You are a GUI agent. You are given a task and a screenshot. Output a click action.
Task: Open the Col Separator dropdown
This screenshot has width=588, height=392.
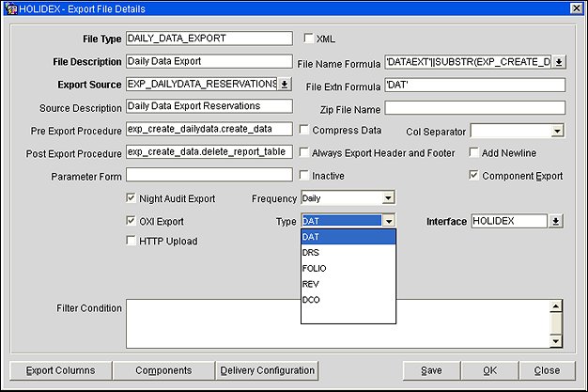point(557,131)
